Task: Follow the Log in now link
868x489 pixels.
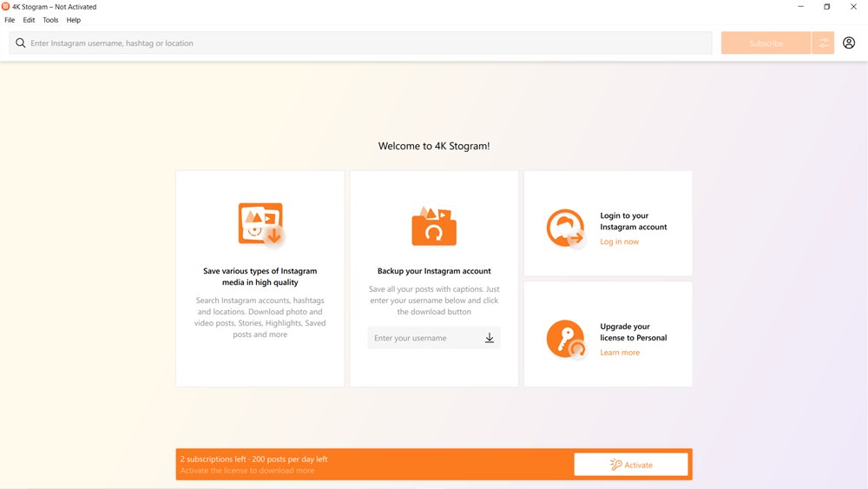Action: pos(619,242)
